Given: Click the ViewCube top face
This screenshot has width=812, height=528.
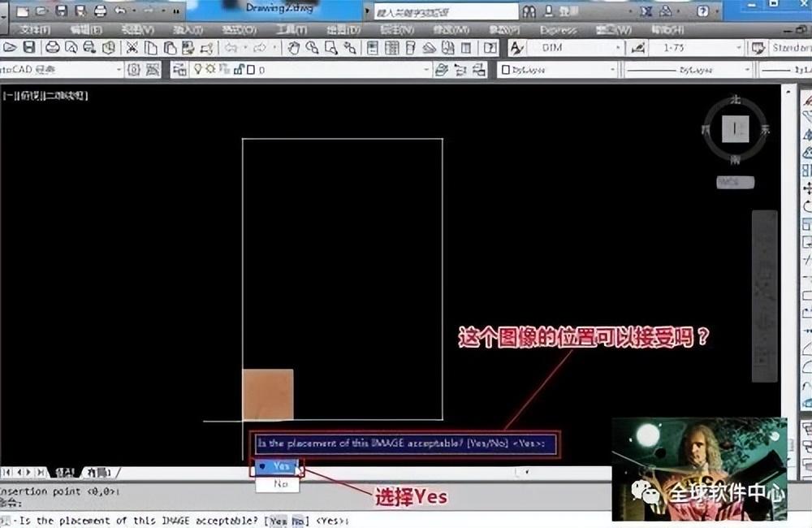Looking at the screenshot, I should coord(736,128).
